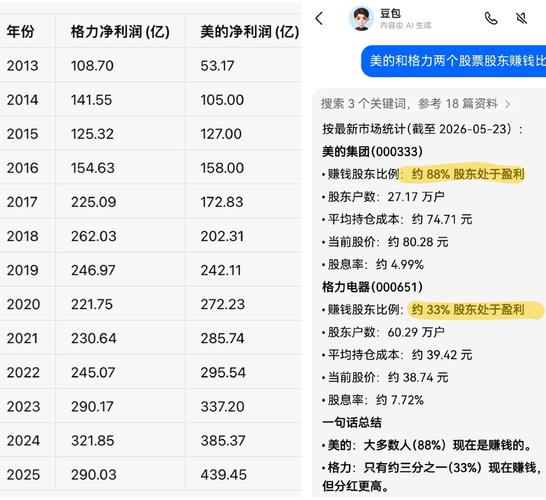Select Gree profit cell 290.03 for 2025
The height and width of the screenshot is (500, 546).
coord(94,475)
